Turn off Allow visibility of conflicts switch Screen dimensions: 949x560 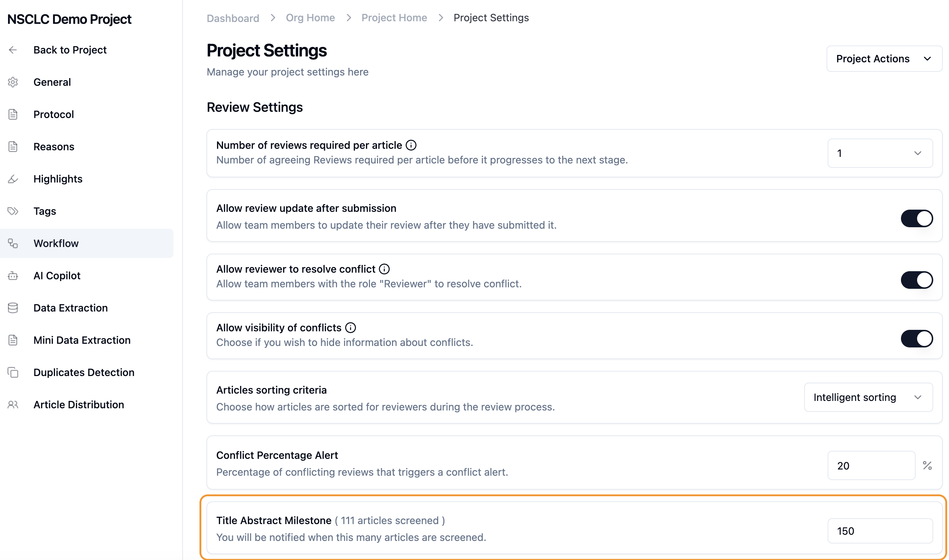(x=916, y=339)
